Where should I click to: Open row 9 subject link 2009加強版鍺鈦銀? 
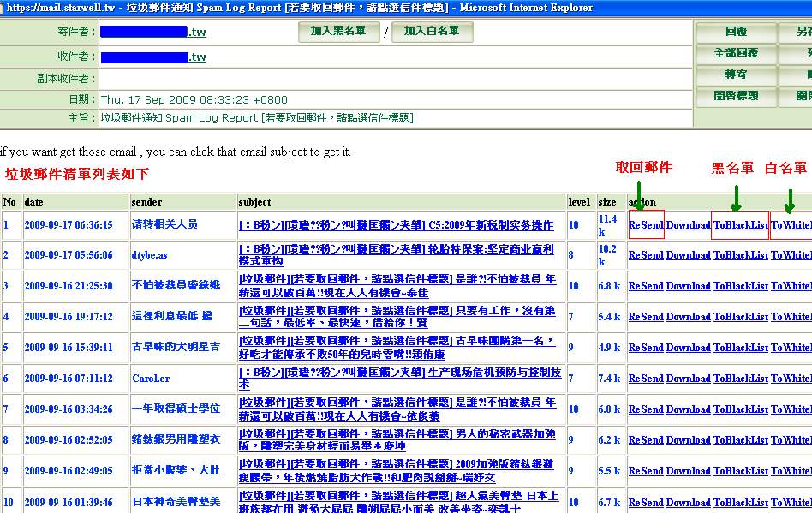[397, 470]
